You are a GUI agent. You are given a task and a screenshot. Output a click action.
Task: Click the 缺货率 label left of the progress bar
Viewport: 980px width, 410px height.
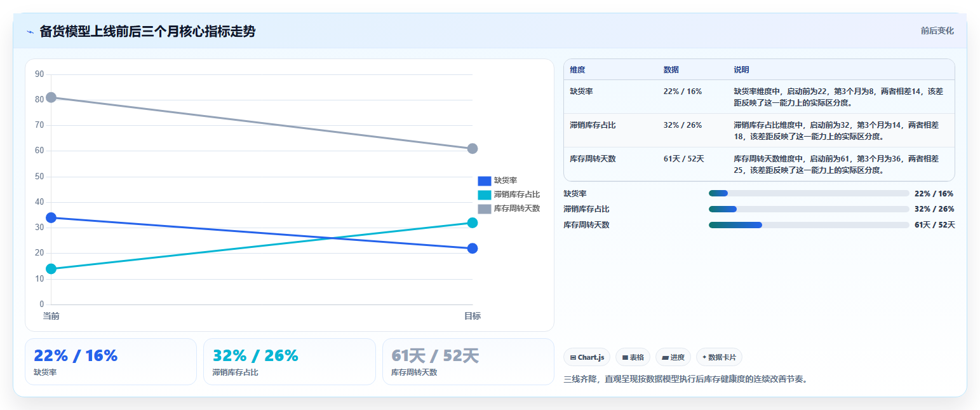pyautogui.click(x=575, y=194)
